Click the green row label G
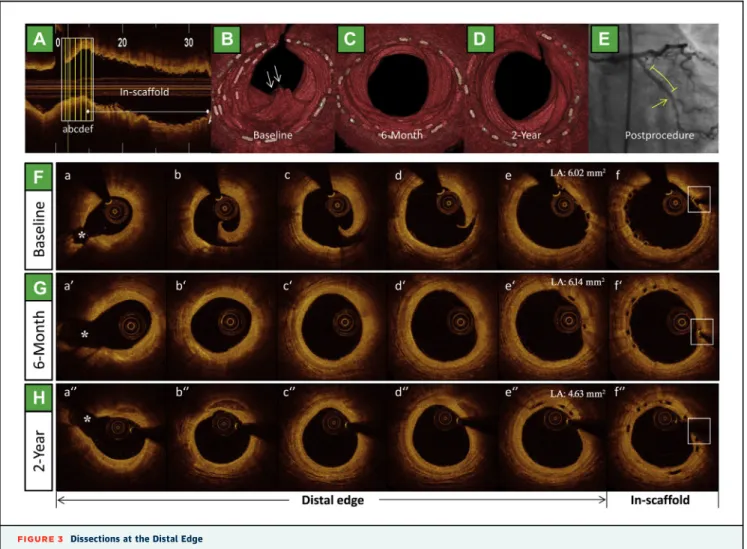This screenshot has width=747, height=549. (x=39, y=288)
